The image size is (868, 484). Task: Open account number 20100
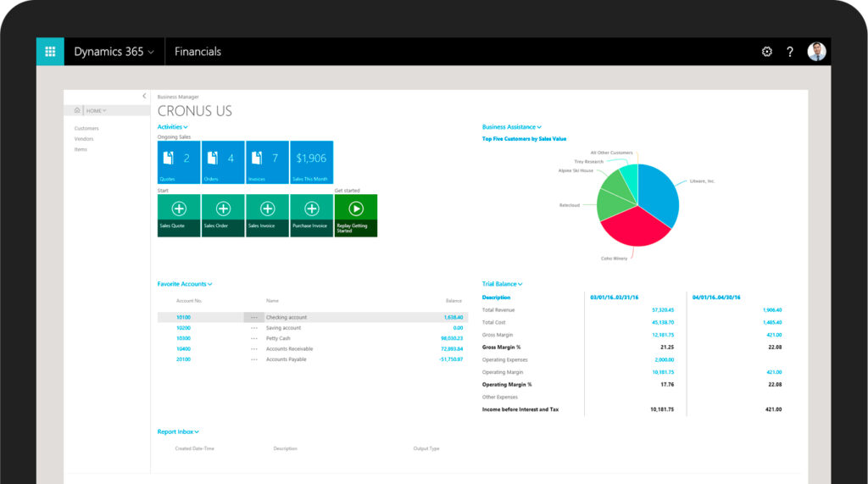click(x=183, y=359)
